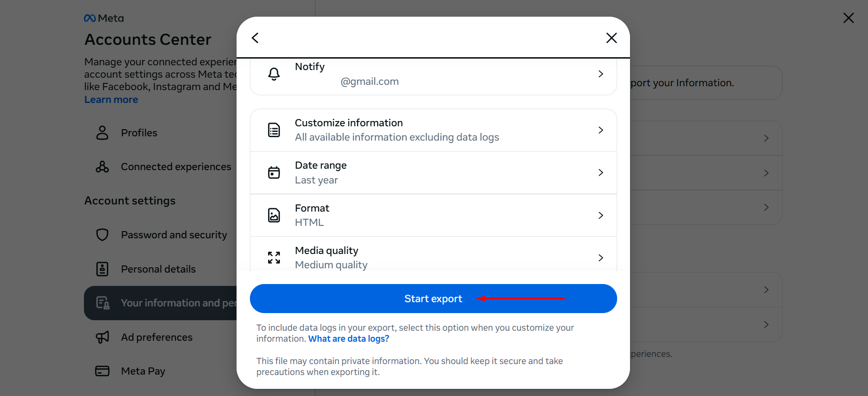Open the Format HTML options chevron
This screenshot has width=868, height=396.
pyautogui.click(x=600, y=215)
